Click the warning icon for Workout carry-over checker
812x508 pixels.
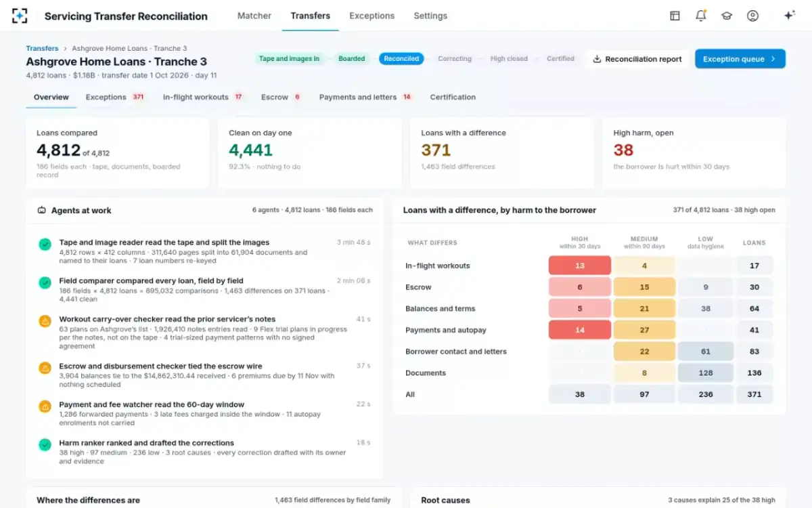[x=45, y=321]
